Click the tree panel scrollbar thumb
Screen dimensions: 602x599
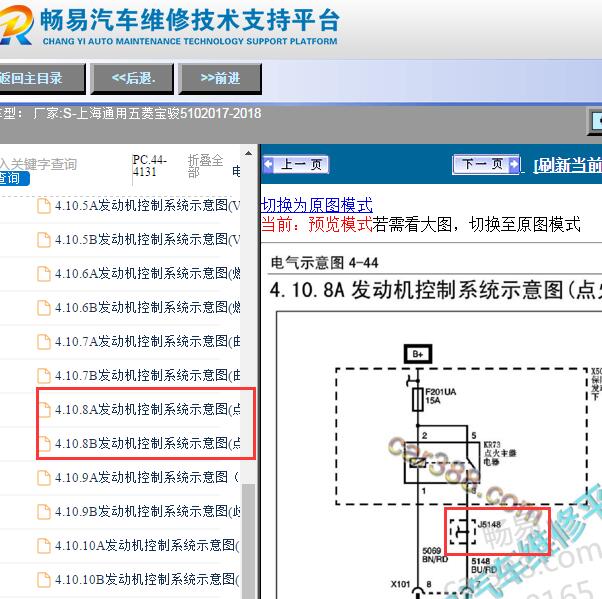249,541
